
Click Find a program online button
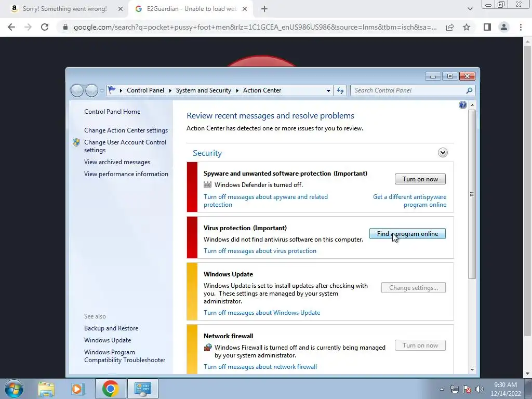click(x=407, y=234)
